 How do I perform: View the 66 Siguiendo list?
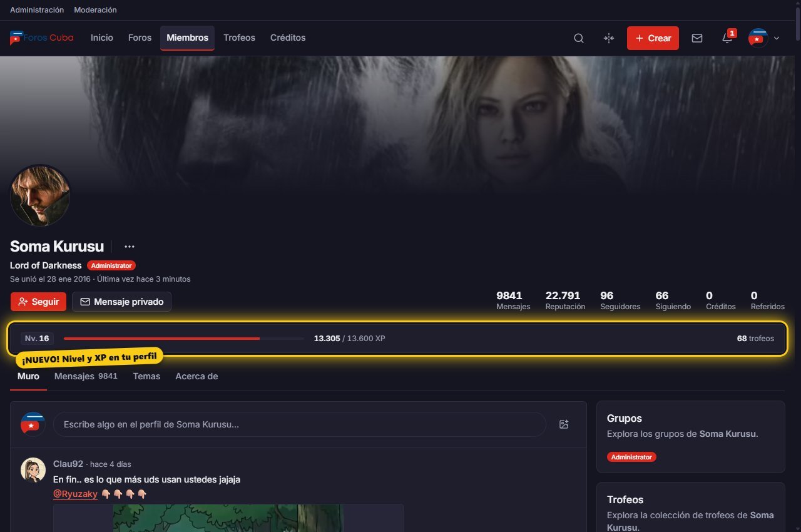pos(673,300)
